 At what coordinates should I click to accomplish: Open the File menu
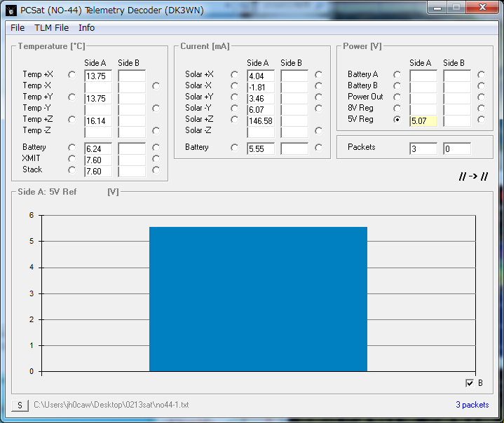tap(18, 28)
